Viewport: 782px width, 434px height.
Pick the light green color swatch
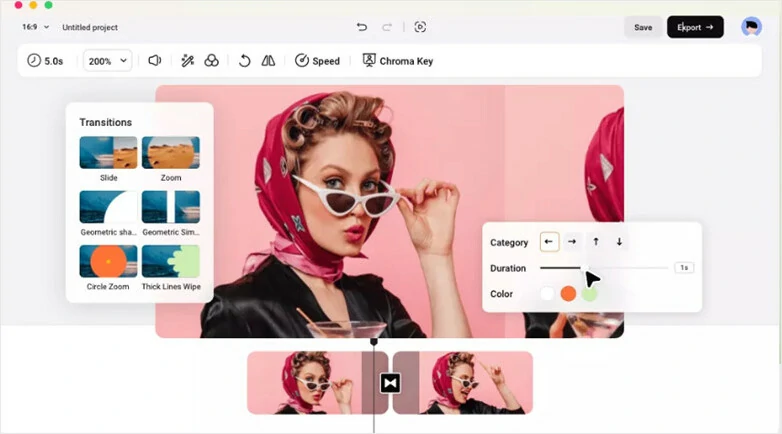(x=589, y=294)
